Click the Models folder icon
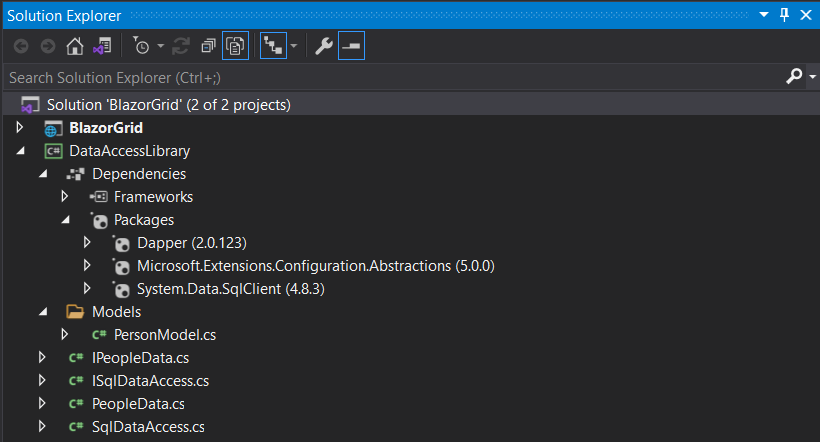 click(x=75, y=312)
